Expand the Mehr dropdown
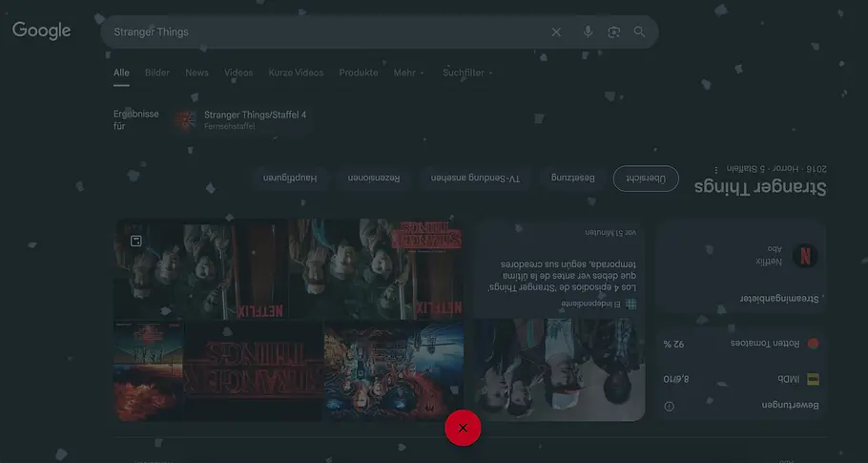868x463 pixels. [409, 73]
